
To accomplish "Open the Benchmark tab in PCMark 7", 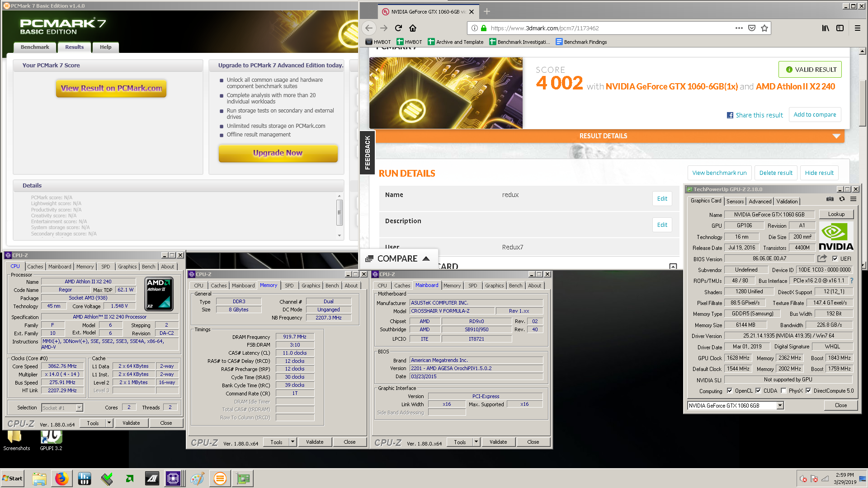I will click(x=35, y=47).
